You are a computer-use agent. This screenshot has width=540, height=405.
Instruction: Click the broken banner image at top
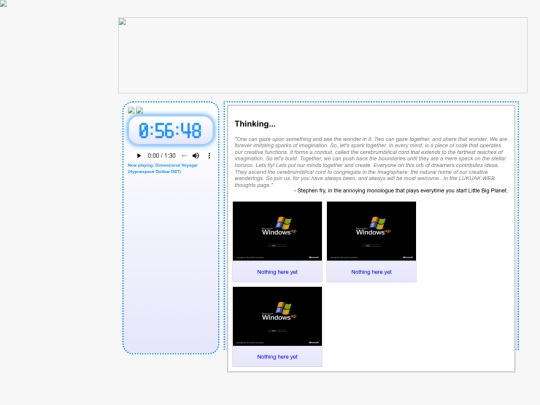[323, 55]
